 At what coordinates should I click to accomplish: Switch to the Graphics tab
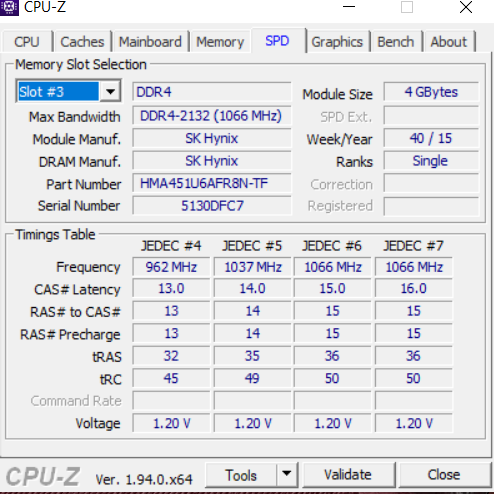click(337, 42)
